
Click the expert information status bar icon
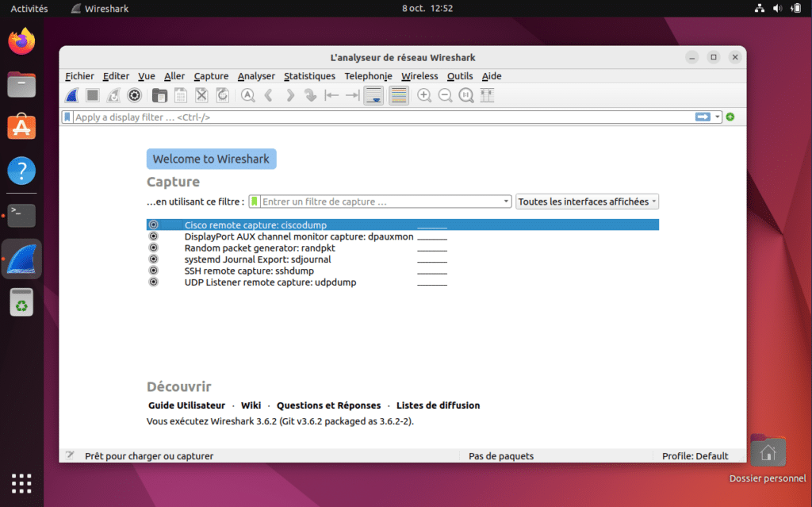tap(70, 455)
